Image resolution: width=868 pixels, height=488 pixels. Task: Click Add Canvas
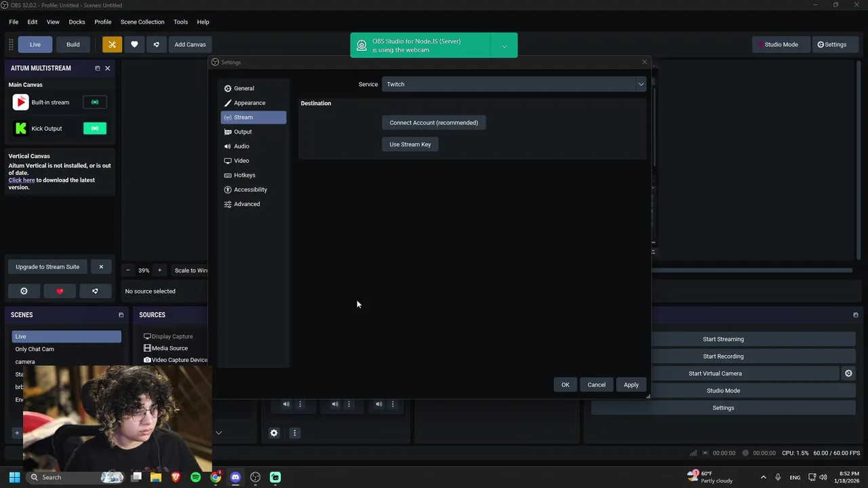click(x=190, y=45)
